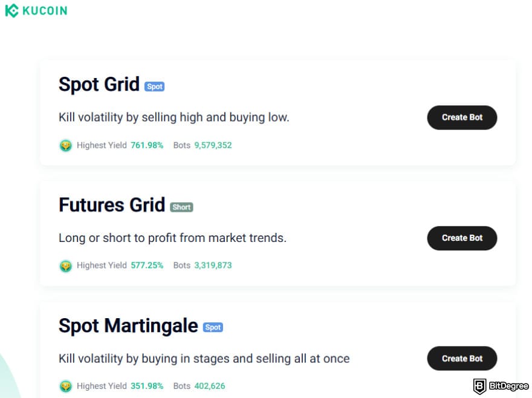
Task: Click the trophy icon under Futures Grid
Action: coord(65,266)
